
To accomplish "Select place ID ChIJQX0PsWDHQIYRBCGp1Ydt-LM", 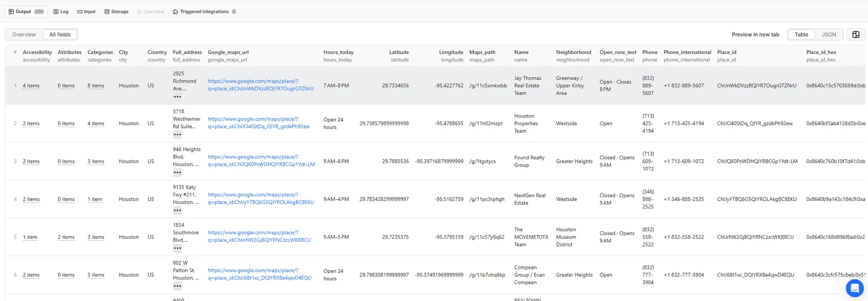I will coord(757,161).
